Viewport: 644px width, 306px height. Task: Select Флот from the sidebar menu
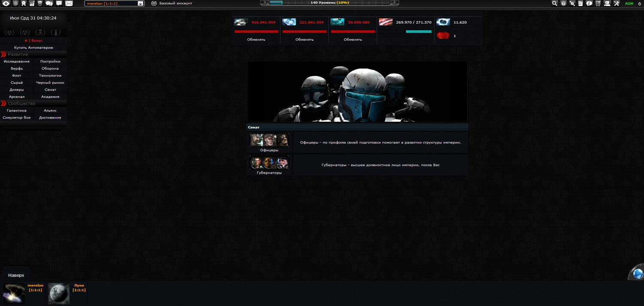17,76
